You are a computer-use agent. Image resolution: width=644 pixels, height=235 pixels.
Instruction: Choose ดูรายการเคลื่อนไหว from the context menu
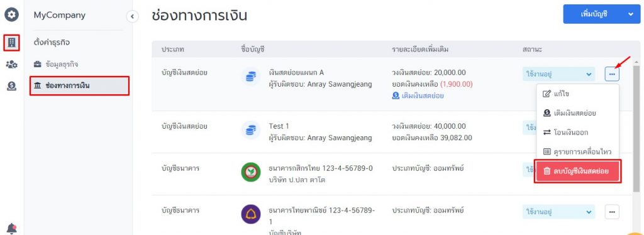[x=577, y=152]
